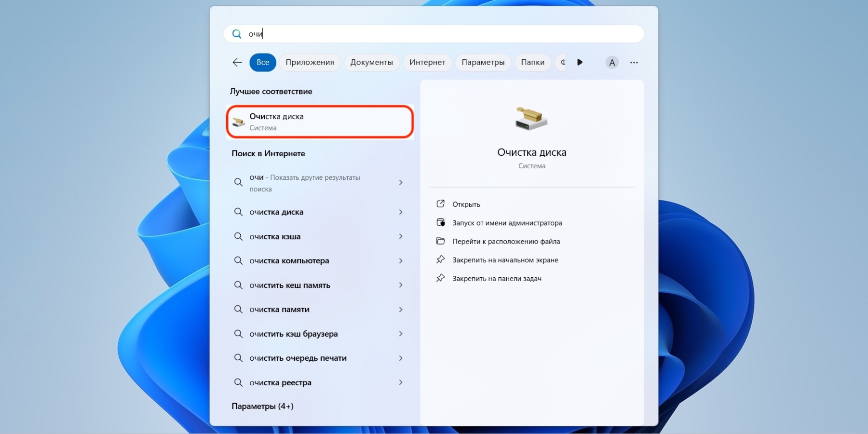868x434 pixels.
Task: Open 'Очистка диска' best match result
Action: [319, 122]
